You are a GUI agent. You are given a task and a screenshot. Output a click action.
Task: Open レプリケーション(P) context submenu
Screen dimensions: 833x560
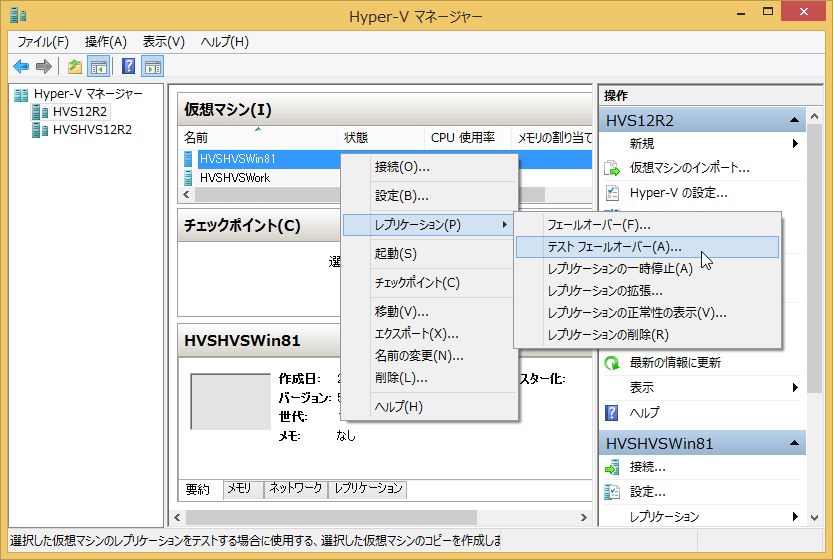point(428,225)
